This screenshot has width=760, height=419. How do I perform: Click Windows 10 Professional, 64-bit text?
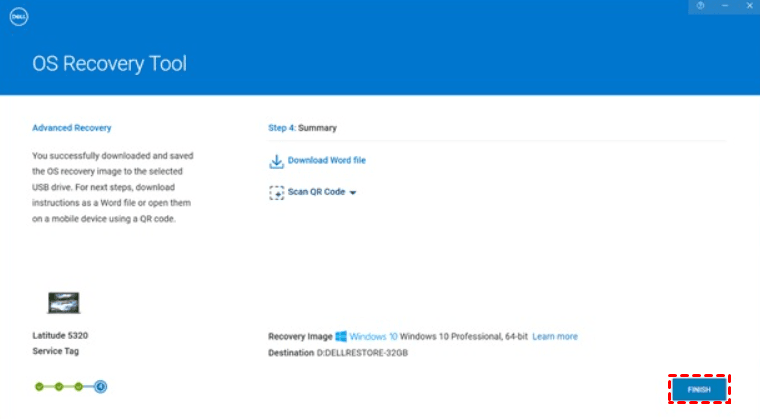463,336
